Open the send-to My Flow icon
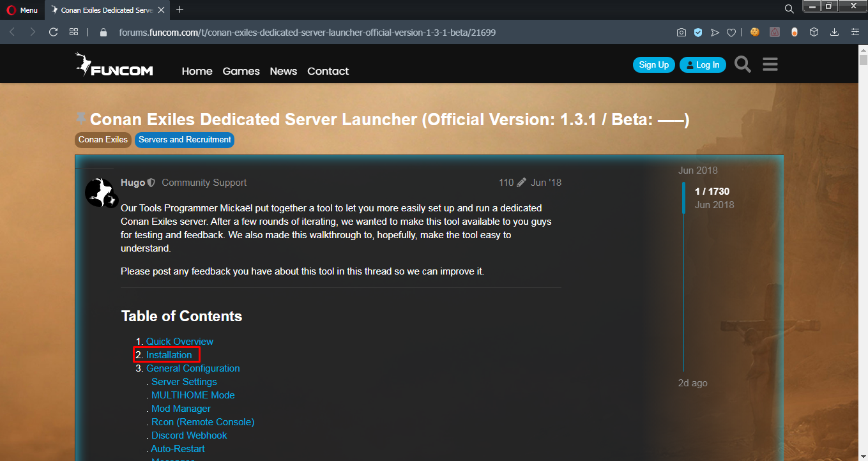 [715, 32]
